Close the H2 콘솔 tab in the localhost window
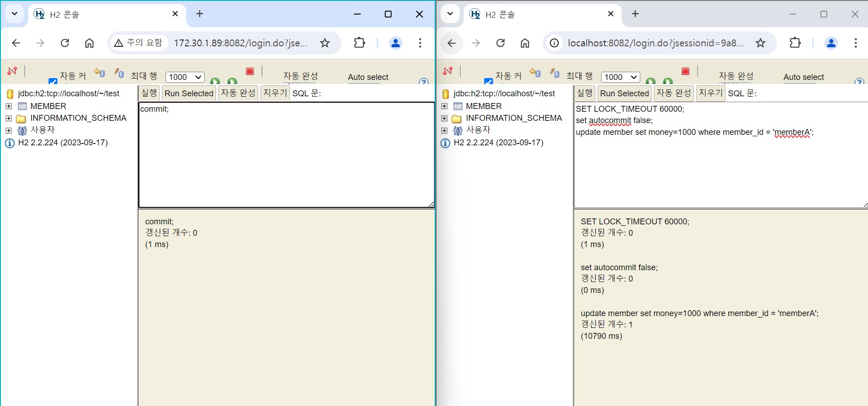The width and height of the screenshot is (868, 406). click(x=611, y=14)
